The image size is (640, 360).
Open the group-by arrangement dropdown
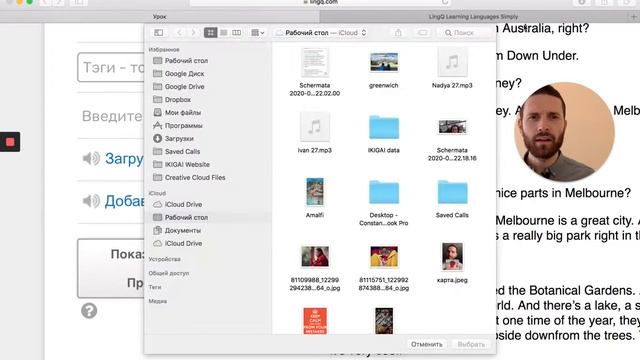click(258, 33)
